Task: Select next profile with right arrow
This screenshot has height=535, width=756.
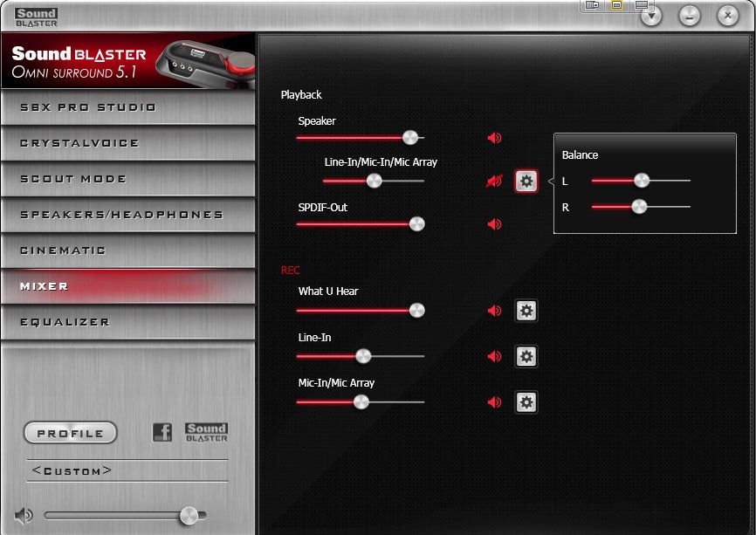Action: click(107, 470)
